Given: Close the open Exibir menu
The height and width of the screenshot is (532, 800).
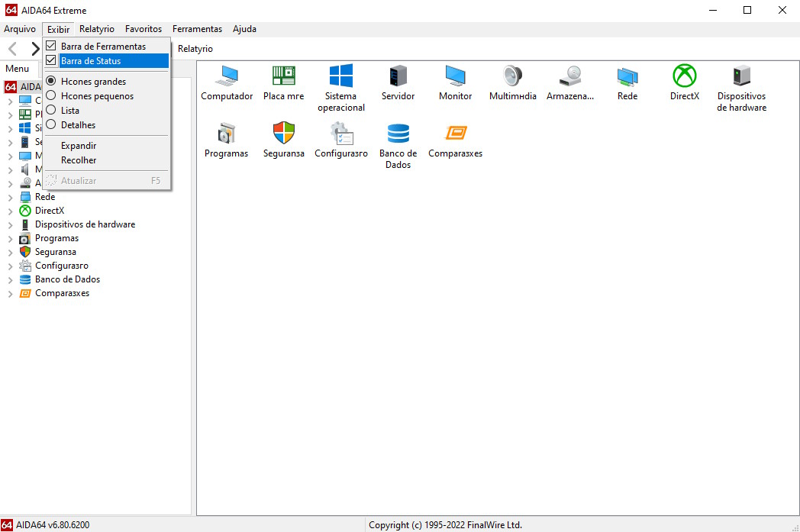Looking at the screenshot, I should (59, 29).
